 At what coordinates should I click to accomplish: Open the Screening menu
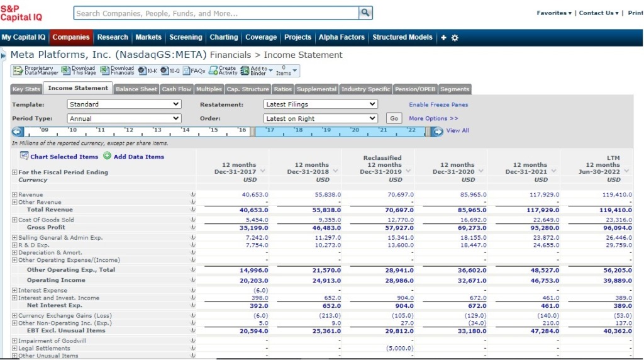(x=186, y=38)
